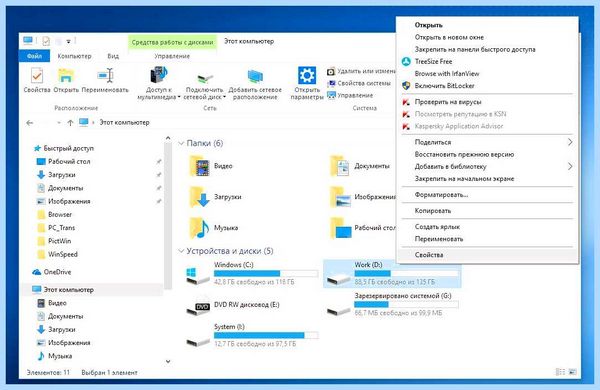Open the media access (Доступ к мультимедиа) icon
The height and width of the screenshot is (390, 600).
click(158, 75)
